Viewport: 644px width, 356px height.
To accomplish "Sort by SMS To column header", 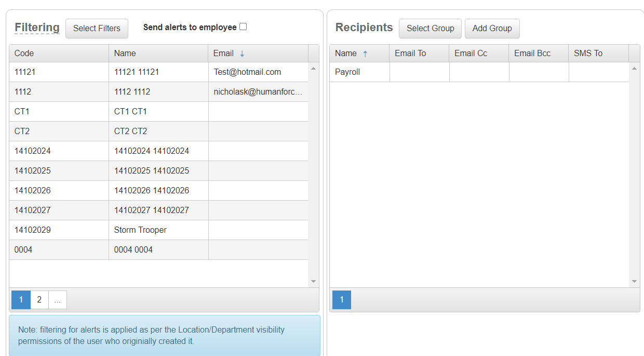I will point(598,53).
